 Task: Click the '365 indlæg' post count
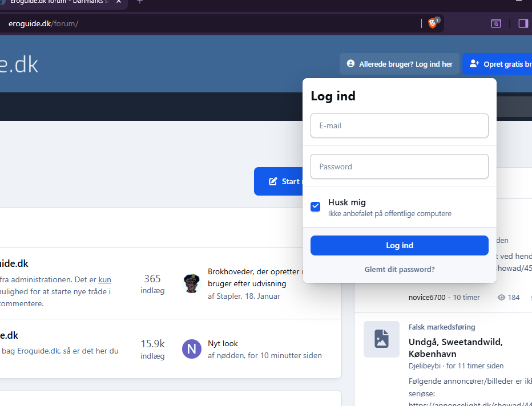point(152,284)
